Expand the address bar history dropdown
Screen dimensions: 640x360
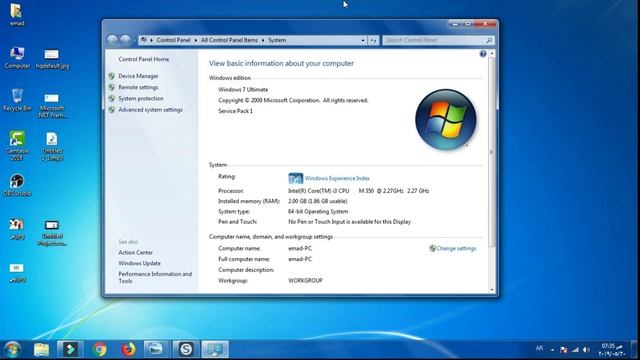(362, 40)
